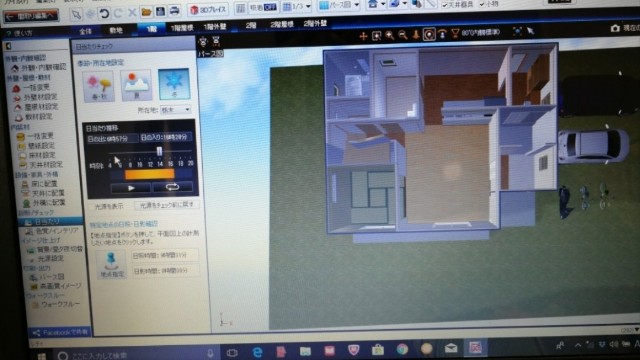Screen dimensions: 640x360
Task: Select the 夏 summer season button
Action: tap(136, 86)
